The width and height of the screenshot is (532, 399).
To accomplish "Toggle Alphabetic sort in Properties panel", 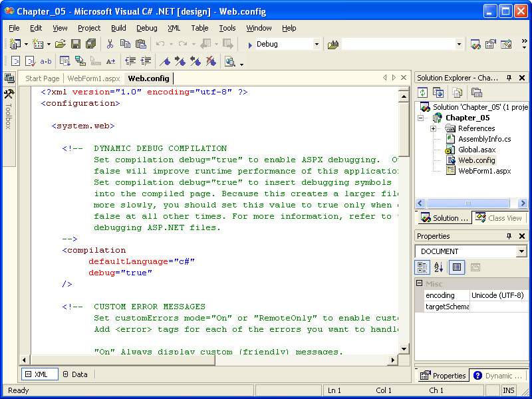I will [439, 267].
